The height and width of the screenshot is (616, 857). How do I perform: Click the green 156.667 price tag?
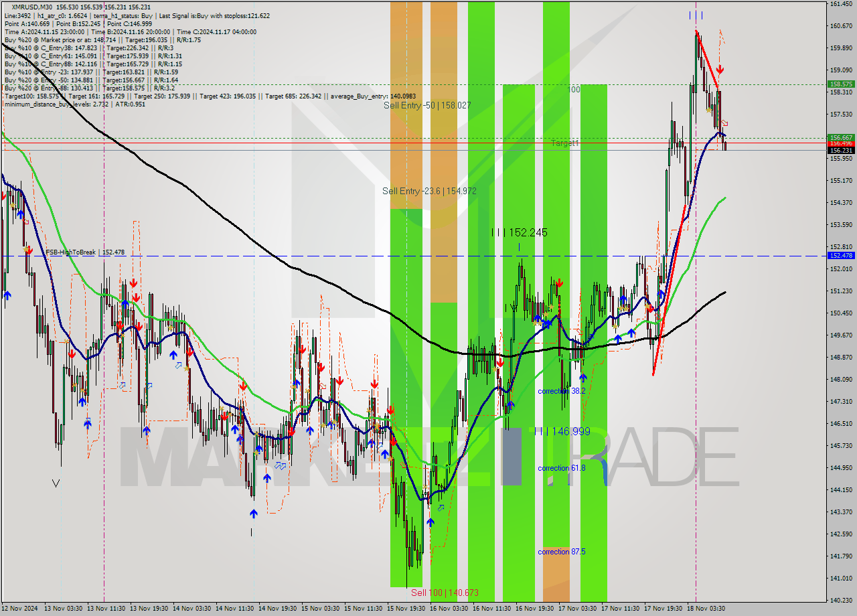tap(841, 138)
